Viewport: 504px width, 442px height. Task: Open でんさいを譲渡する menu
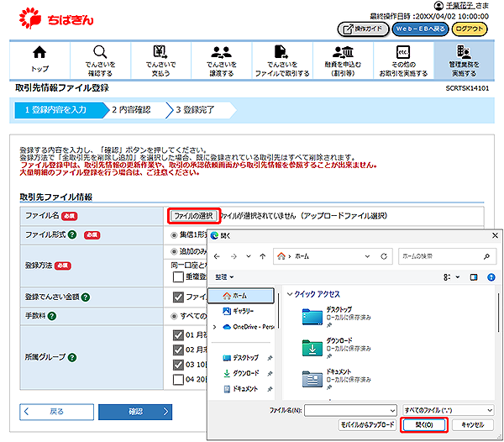[x=222, y=61]
